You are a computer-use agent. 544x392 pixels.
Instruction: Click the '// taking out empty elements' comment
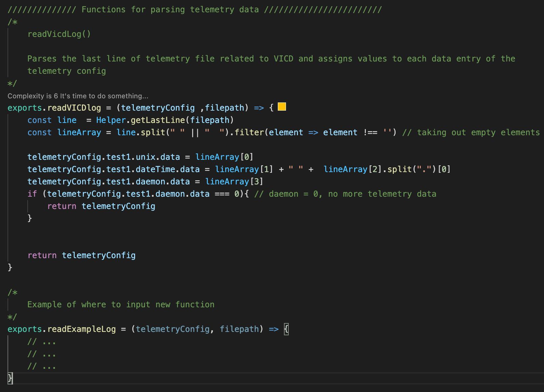click(x=471, y=132)
